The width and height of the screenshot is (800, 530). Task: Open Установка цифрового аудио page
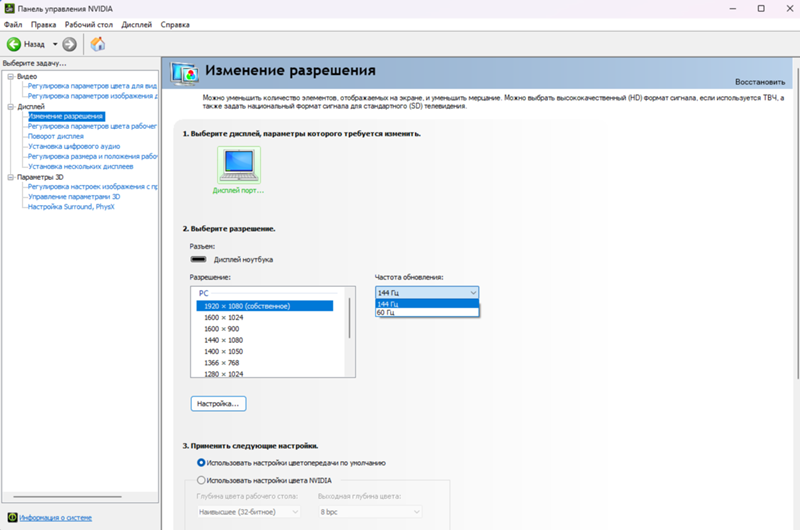click(74, 146)
